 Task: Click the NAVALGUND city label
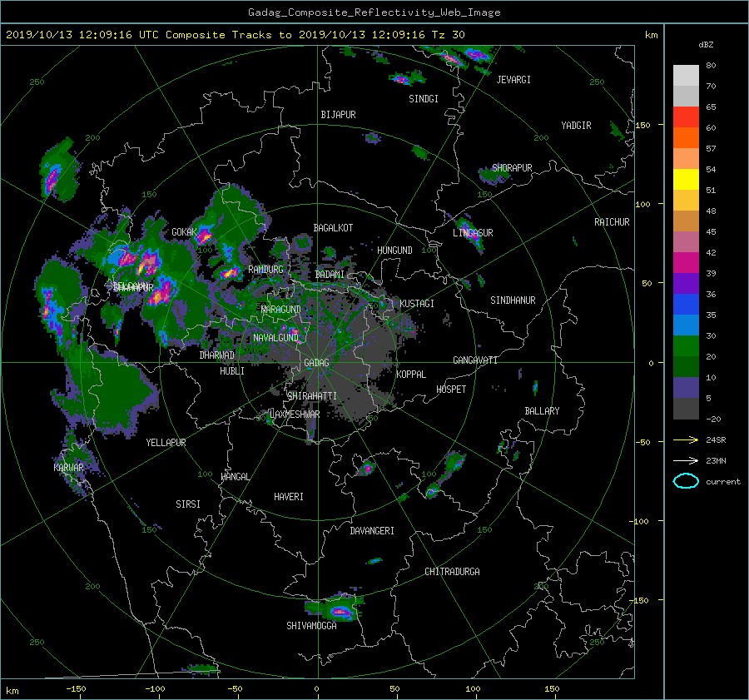point(275,338)
